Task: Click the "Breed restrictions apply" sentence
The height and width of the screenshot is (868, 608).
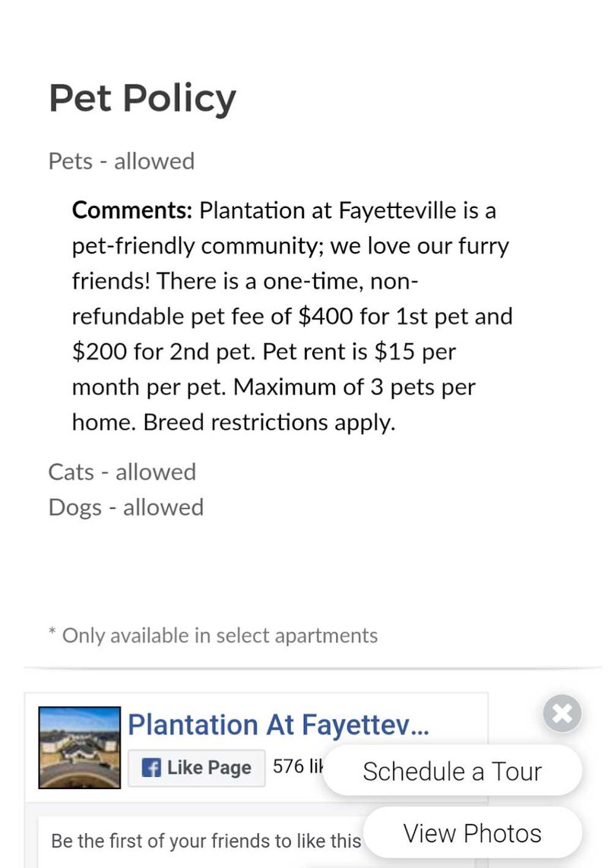Action: pos(270,422)
